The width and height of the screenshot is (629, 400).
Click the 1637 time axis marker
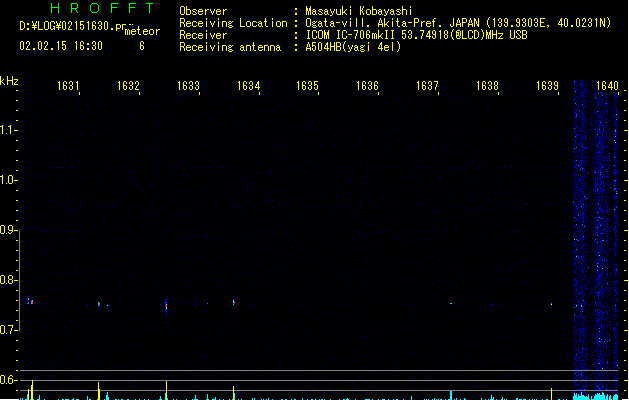[x=427, y=86]
